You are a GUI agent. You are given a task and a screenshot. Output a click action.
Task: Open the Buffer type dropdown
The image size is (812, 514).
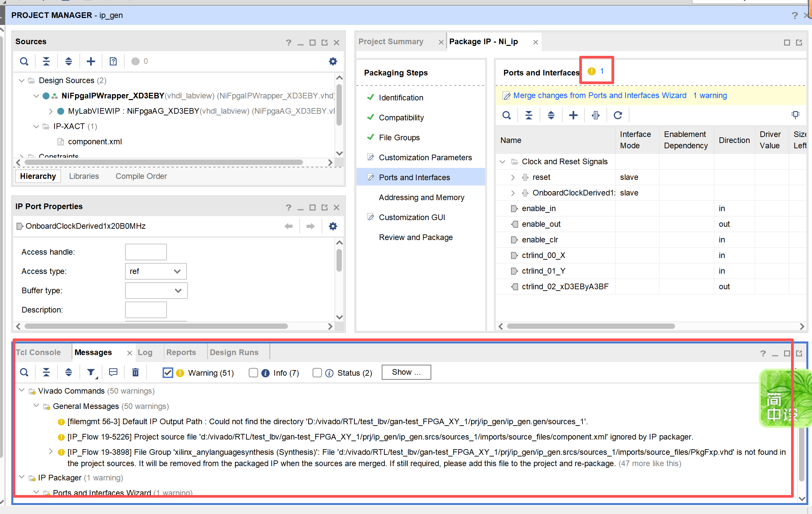[156, 291]
